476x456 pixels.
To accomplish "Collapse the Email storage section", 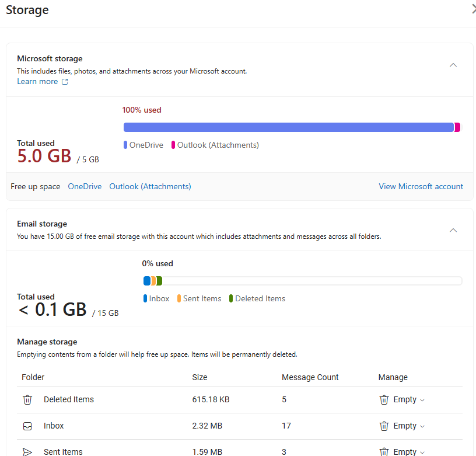I will tap(453, 230).
